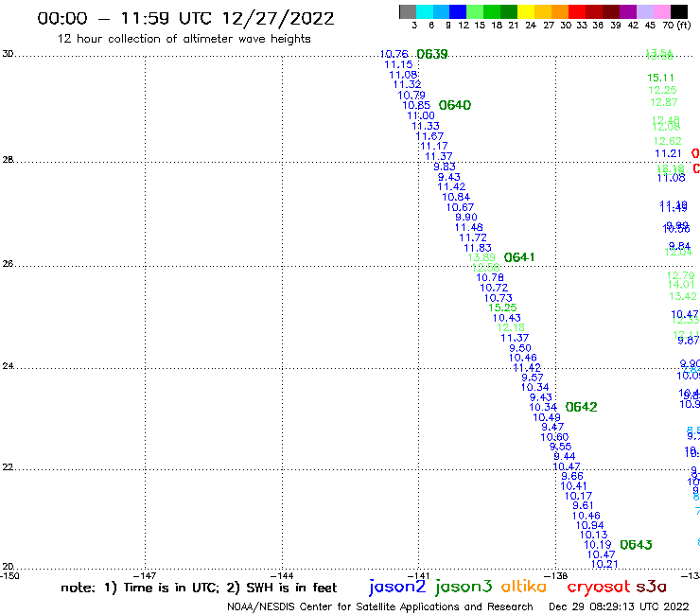Viewport: 700px width, 615px height.
Task: Click the wave height value 10.84
Action: tap(456, 197)
